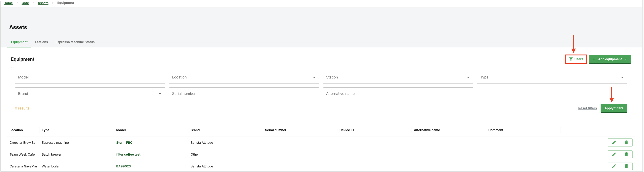
Task: Focus the Serial number filter input
Action: [x=244, y=94]
